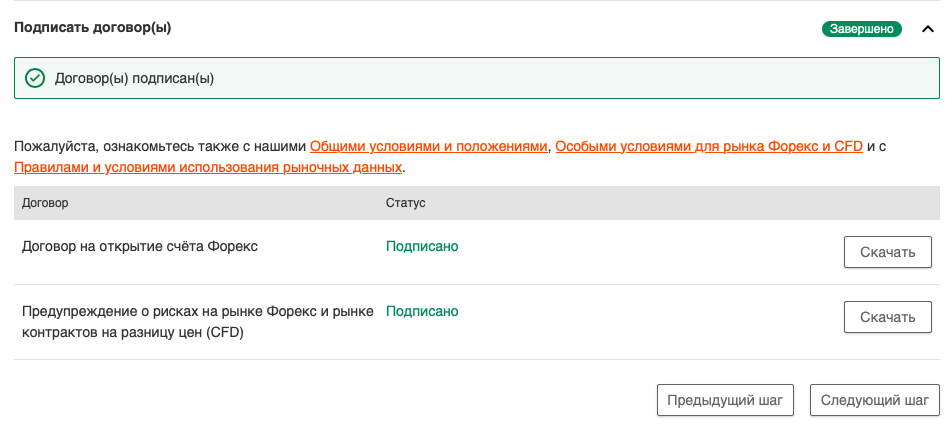The height and width of the screenshot is (448, 952).
Task: Click the Договор column header
Action: (45, 203)
